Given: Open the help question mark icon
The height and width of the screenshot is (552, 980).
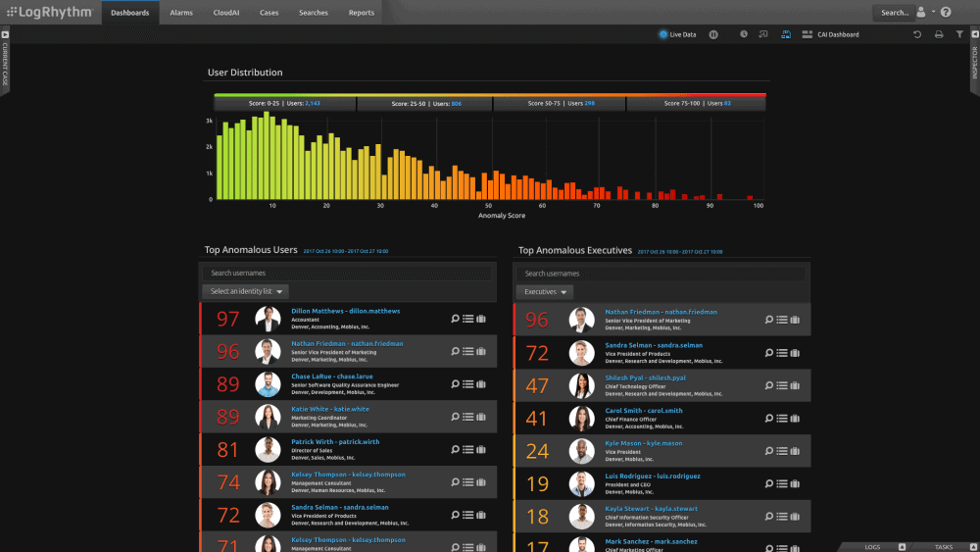Looking at the screenshot, I should point(946,13).
